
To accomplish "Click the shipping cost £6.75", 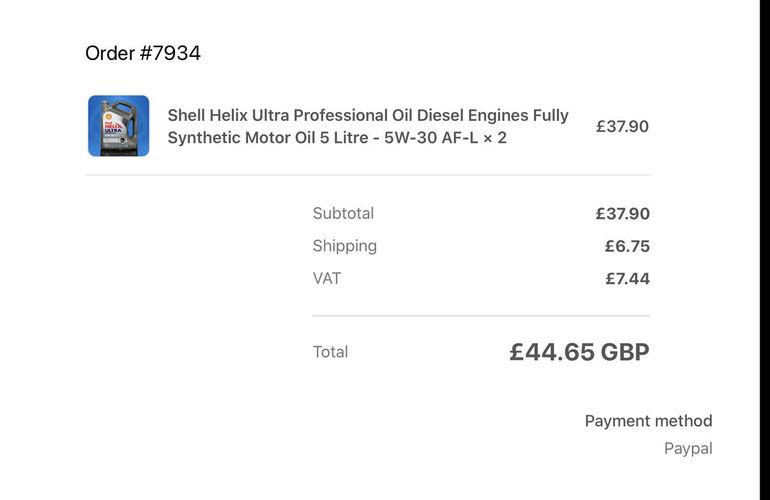I will point(627,246).
